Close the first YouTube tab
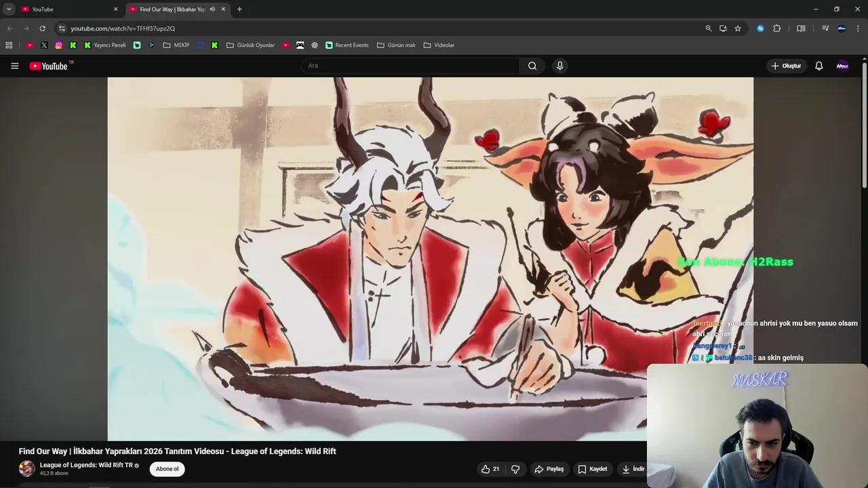The width and height of the screenshot is (868, 488). pos(115,9)
